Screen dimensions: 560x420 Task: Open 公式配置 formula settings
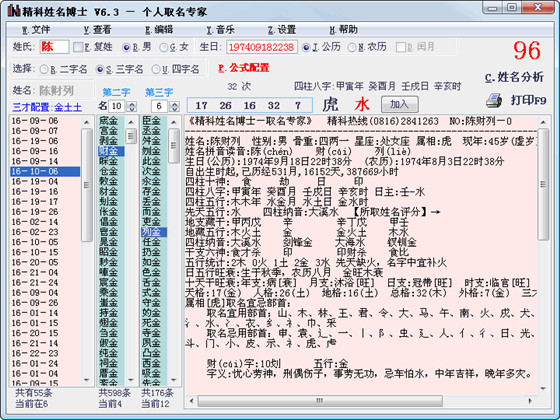point(244,68)
